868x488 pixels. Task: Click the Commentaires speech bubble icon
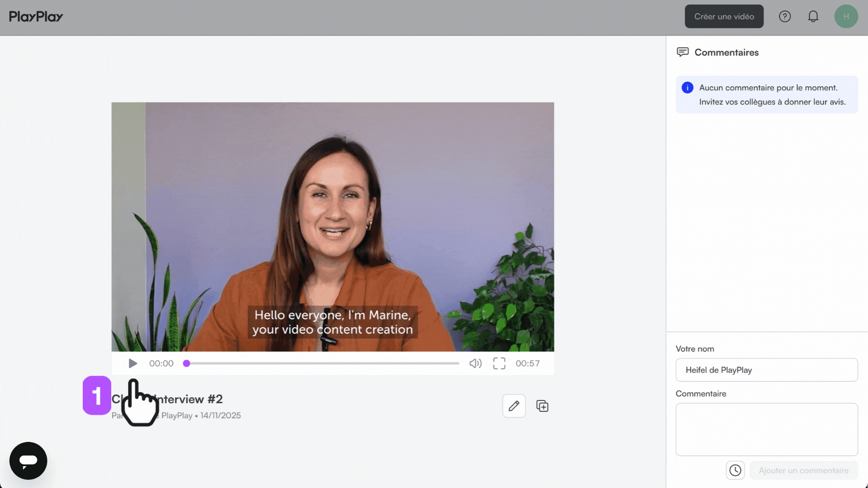point(683,52)
